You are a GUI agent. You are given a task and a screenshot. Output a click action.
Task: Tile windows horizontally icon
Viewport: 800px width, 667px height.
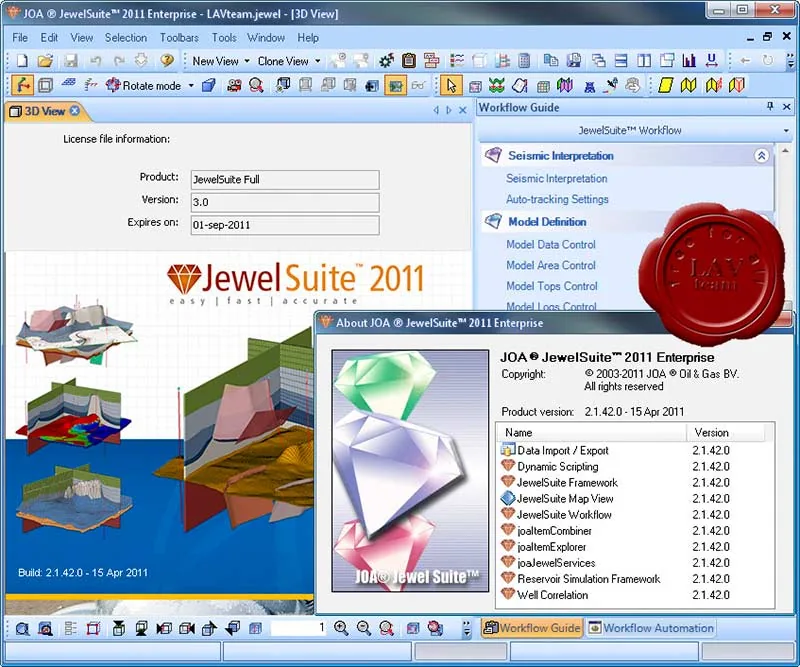621,61
